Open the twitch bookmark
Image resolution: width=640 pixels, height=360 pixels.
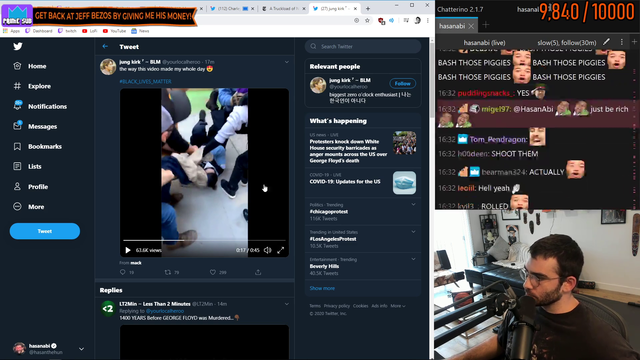click(x=67, y=31)
